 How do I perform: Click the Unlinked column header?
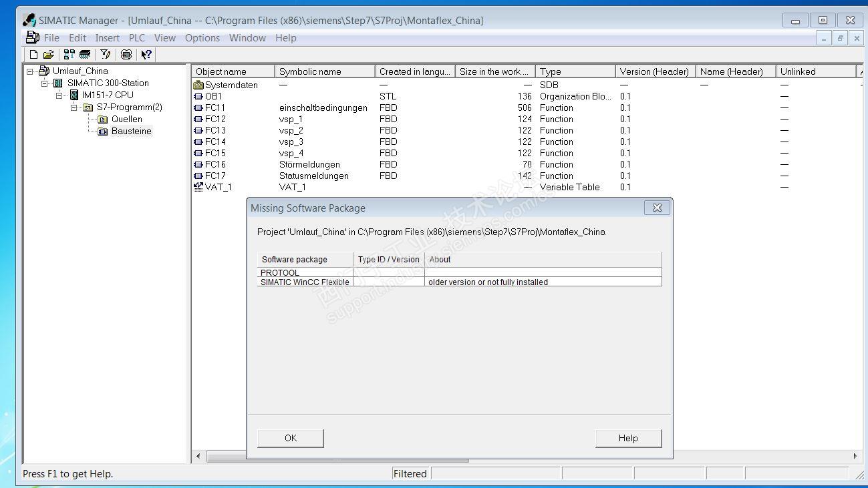click(x=816, y=71)
